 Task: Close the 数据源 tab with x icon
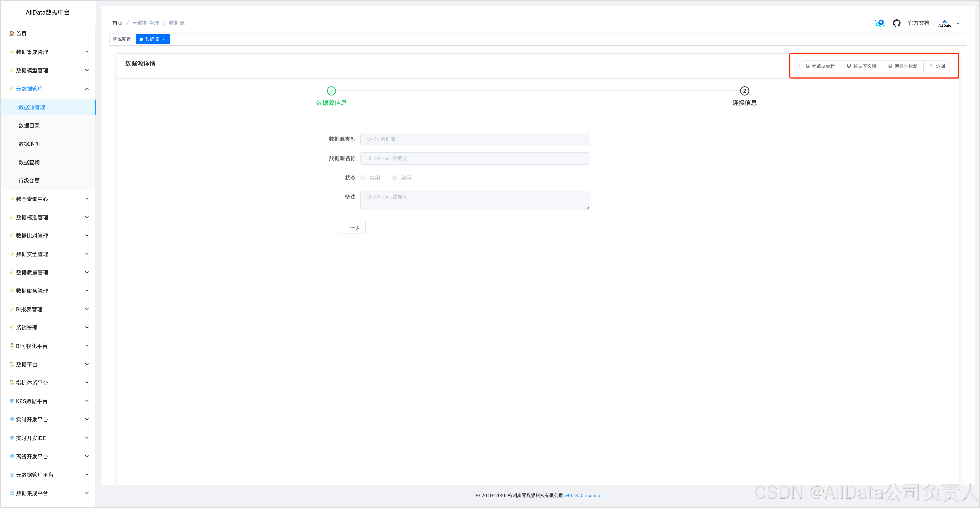[x=164, y=40]
